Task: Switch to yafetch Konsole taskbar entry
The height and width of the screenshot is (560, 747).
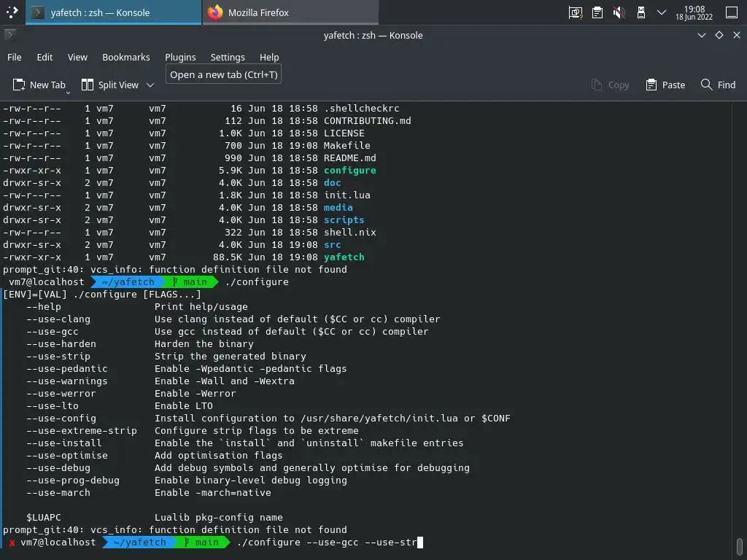Action: 114,12
